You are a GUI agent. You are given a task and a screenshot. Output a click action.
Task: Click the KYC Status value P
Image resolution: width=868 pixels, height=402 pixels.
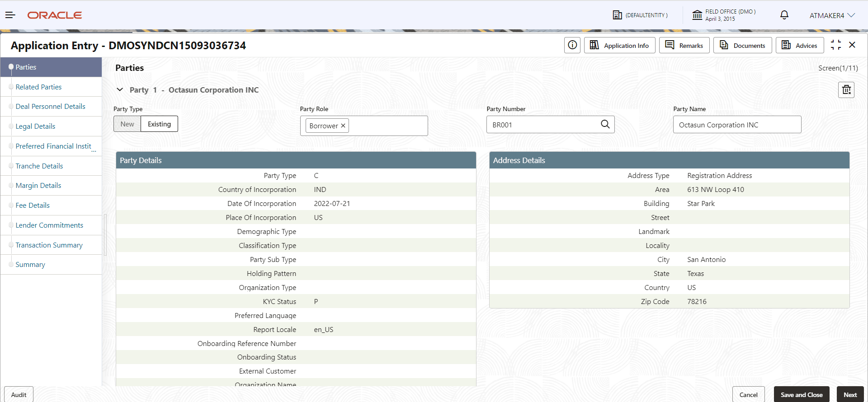[x=316, y=302]
